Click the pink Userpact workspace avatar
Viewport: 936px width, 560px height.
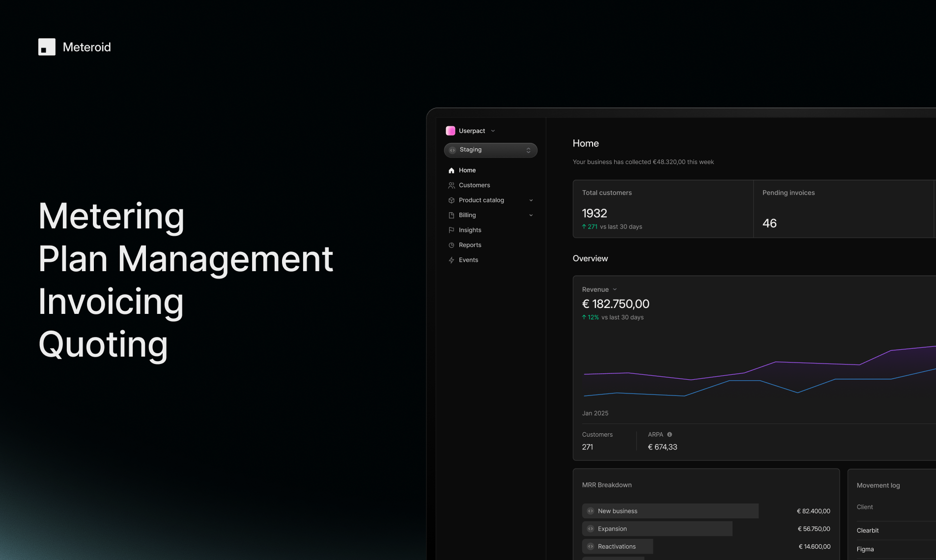coord(451,131)
